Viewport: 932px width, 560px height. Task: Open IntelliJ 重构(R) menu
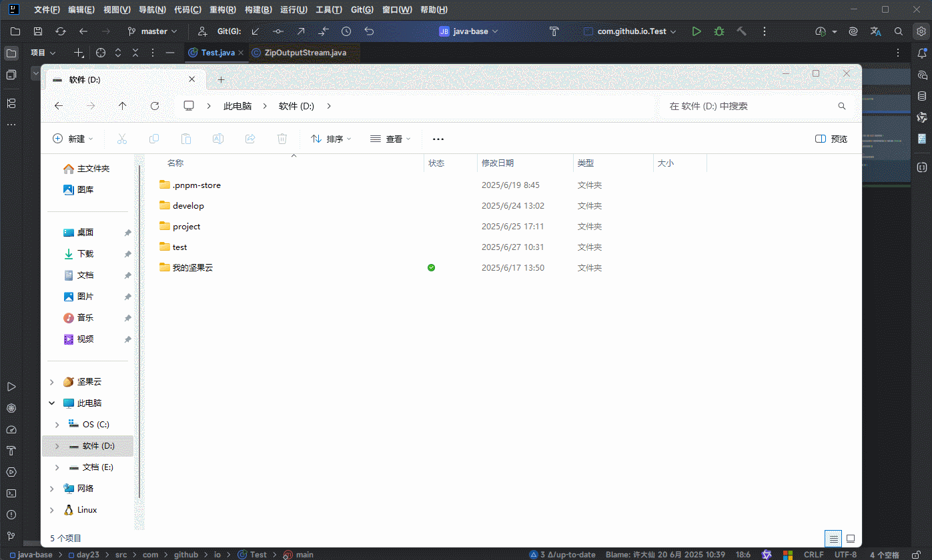point(222,10)
